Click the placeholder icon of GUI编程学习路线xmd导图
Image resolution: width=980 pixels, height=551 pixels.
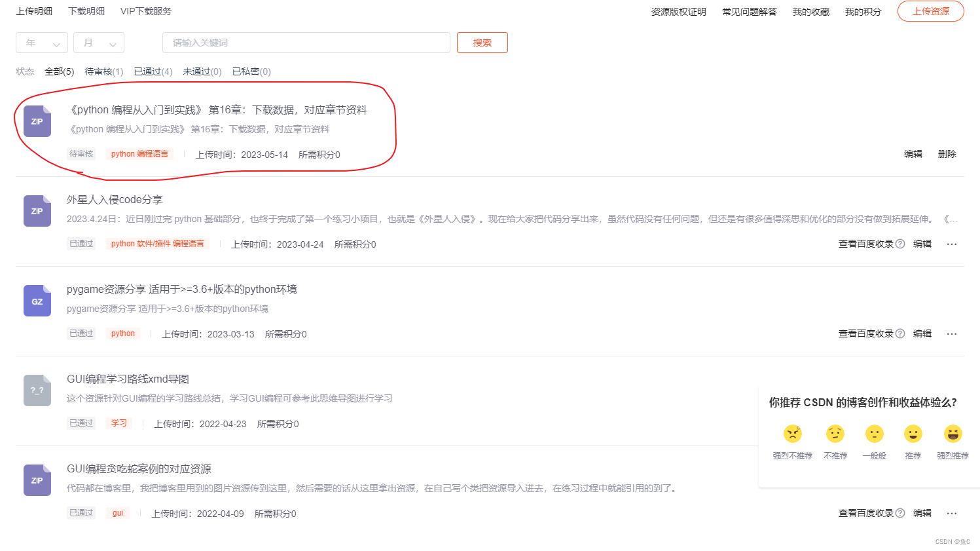(x=37, y=390)
